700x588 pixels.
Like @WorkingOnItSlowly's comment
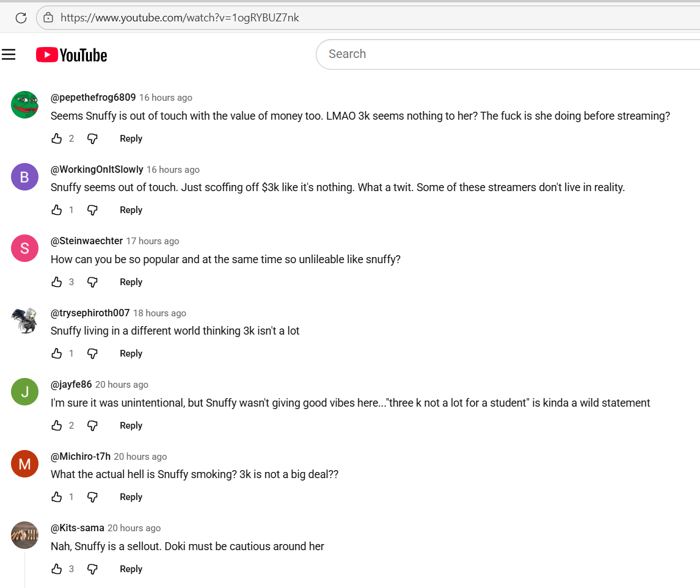tap(57, 210)
